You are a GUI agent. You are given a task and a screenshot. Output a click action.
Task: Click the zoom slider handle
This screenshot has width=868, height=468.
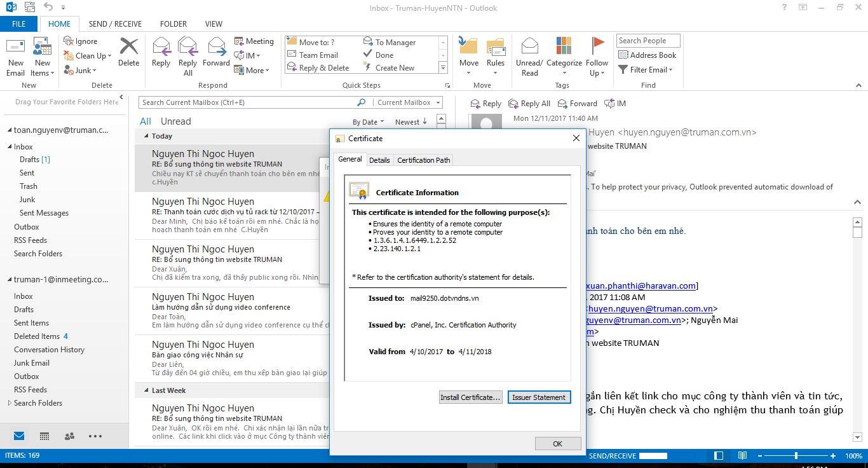796,456
